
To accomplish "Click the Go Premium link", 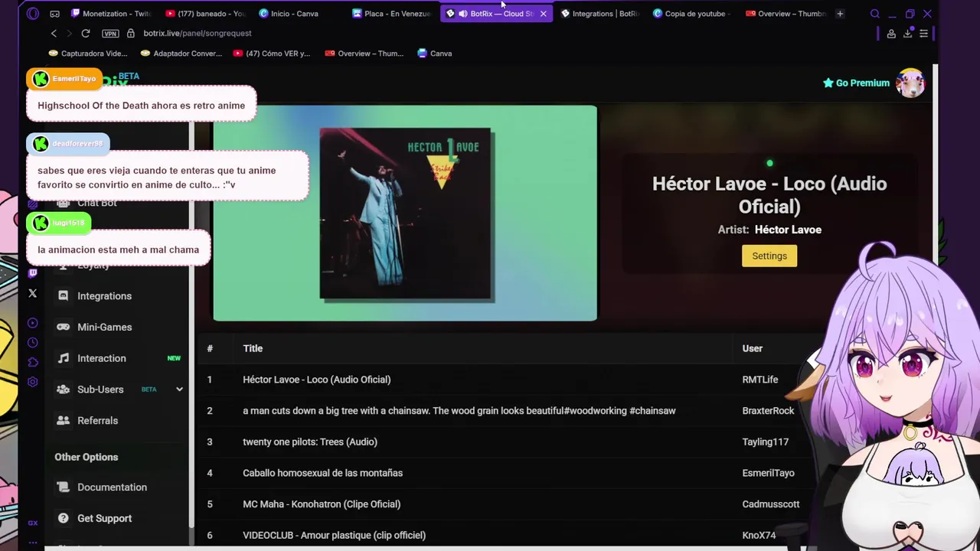I will [x=856, y=83].
